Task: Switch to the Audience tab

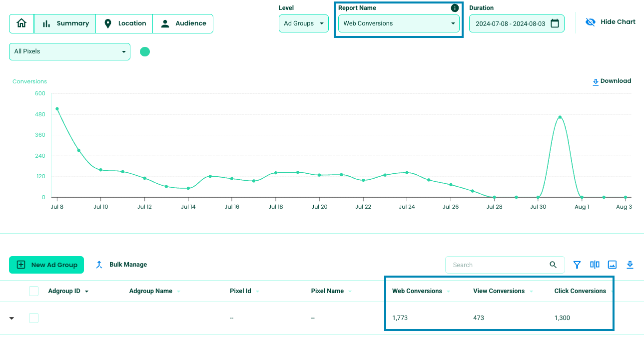Action: pos(183,23)
